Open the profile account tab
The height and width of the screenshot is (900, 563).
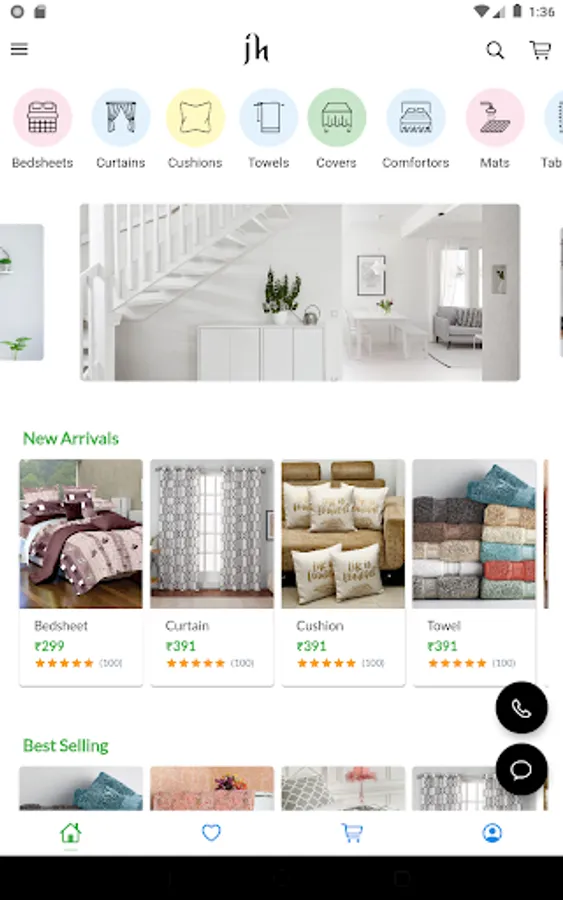point(492,833)
